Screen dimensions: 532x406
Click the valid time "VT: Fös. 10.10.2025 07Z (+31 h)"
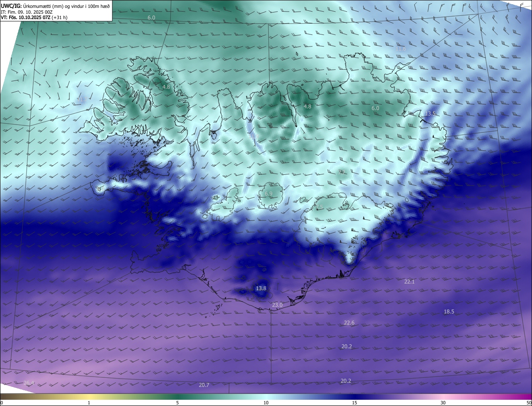pos(34,17)
